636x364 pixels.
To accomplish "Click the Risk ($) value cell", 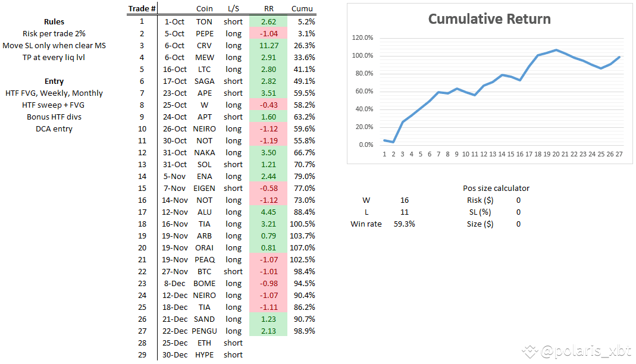I will pyautogui.click(x=518, y=200).
